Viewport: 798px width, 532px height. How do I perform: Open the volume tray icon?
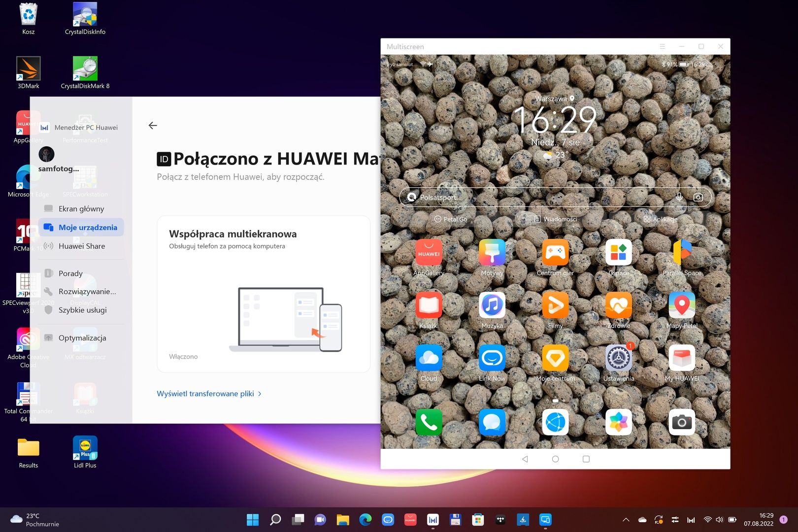(x=720, y=520)
